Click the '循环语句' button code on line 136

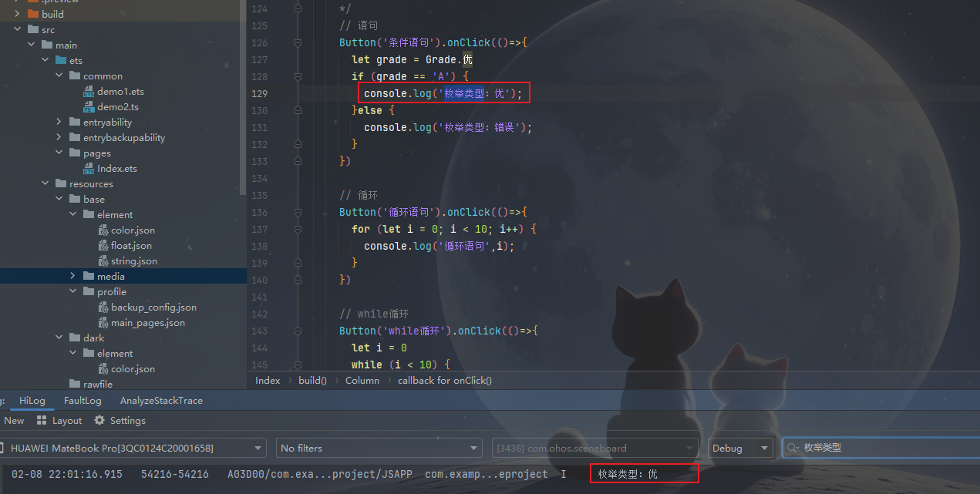pos(433,213)
